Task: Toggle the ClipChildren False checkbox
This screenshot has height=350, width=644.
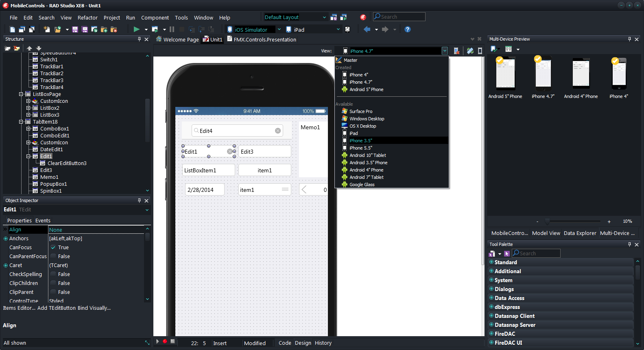Action: coord(53,283)
